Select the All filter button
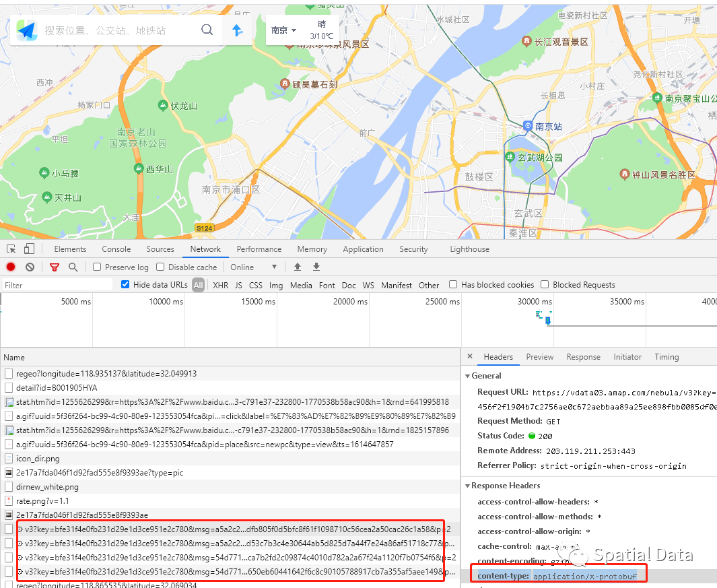 click(x=198, y=285)
